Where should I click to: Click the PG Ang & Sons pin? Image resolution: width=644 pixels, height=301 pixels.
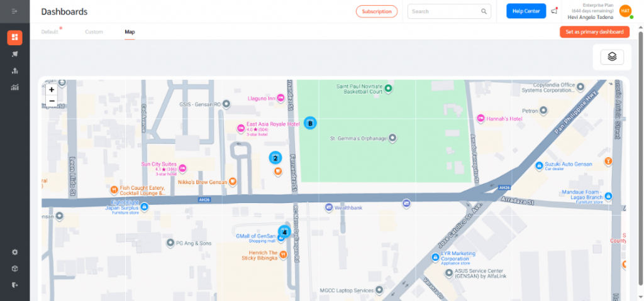pyautogui.click(x=170, y=243)
